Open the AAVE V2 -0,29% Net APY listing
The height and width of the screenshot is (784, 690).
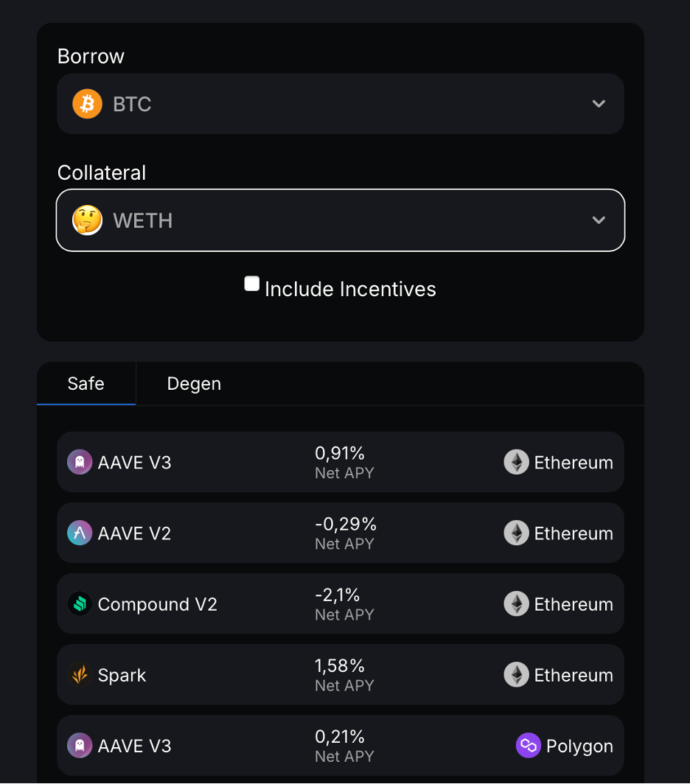(340, 533)
